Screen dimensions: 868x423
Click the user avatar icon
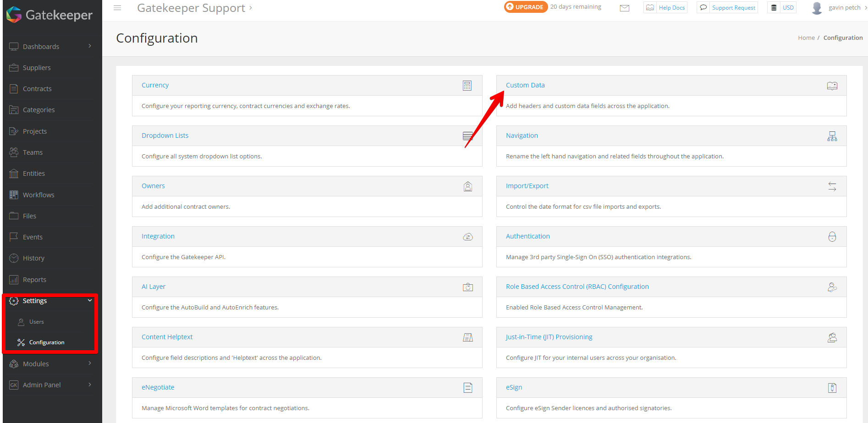click(x=817, y=8)
